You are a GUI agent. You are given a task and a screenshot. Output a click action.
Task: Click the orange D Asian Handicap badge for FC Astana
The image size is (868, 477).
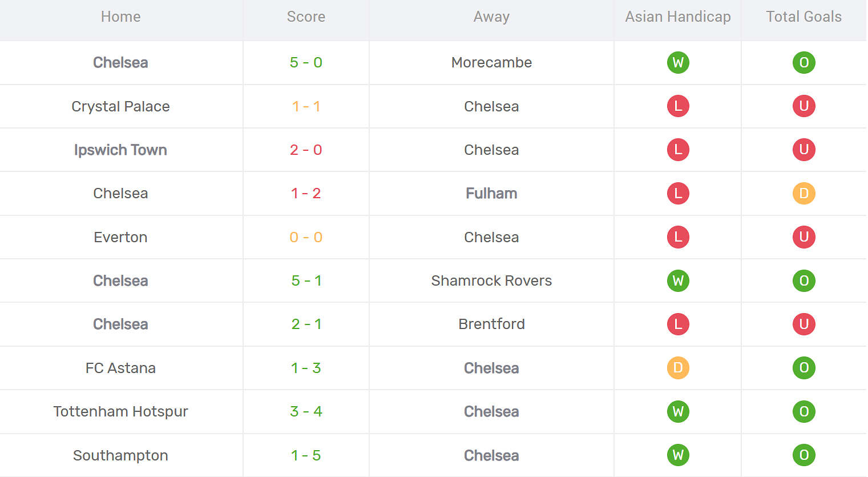click(678, 368)
